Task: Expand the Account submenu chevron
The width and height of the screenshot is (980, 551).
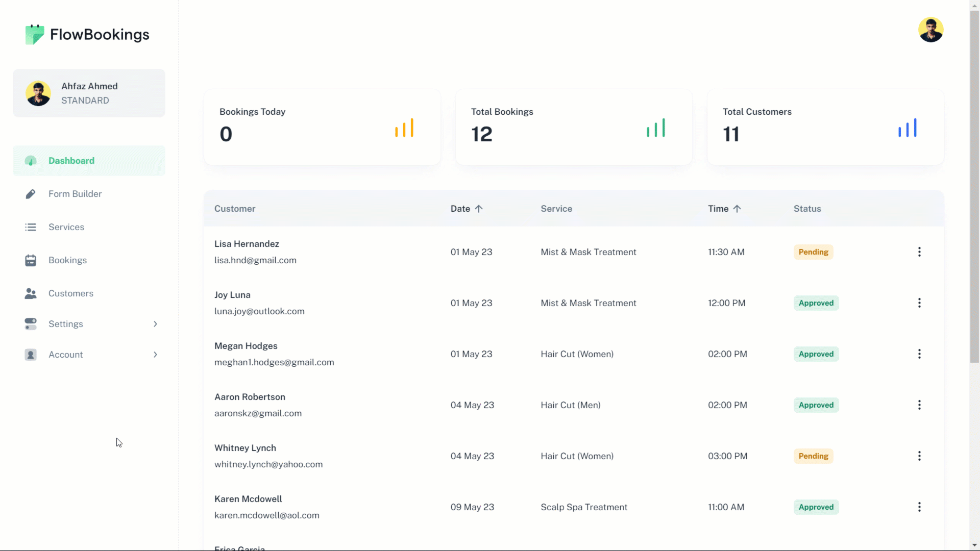Action: coord(155,355)
